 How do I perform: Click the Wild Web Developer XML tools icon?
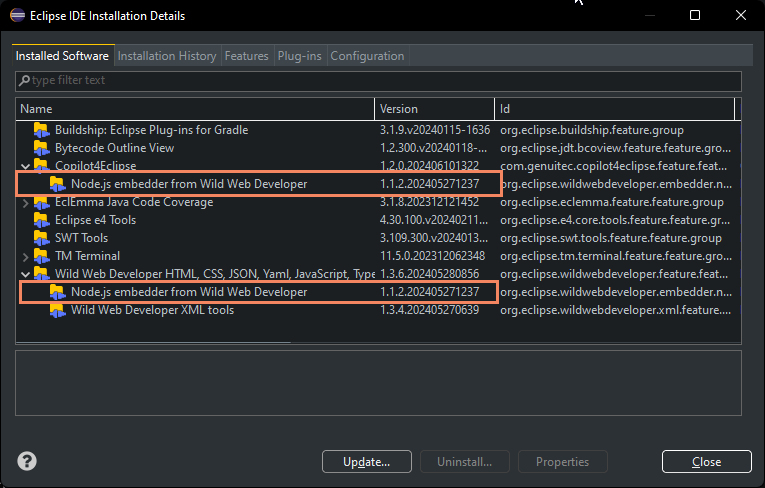coord(58,310)
